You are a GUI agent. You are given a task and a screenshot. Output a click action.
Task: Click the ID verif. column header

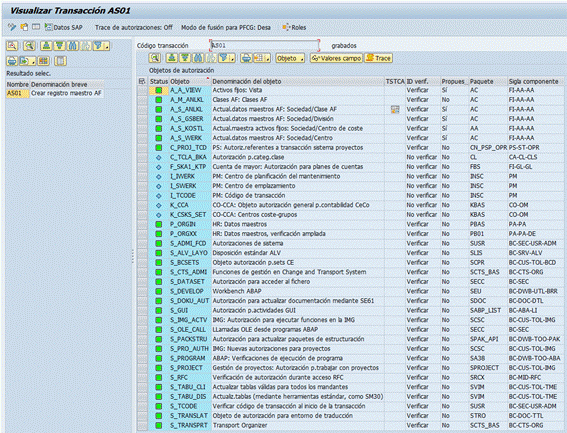pos(423,81)
